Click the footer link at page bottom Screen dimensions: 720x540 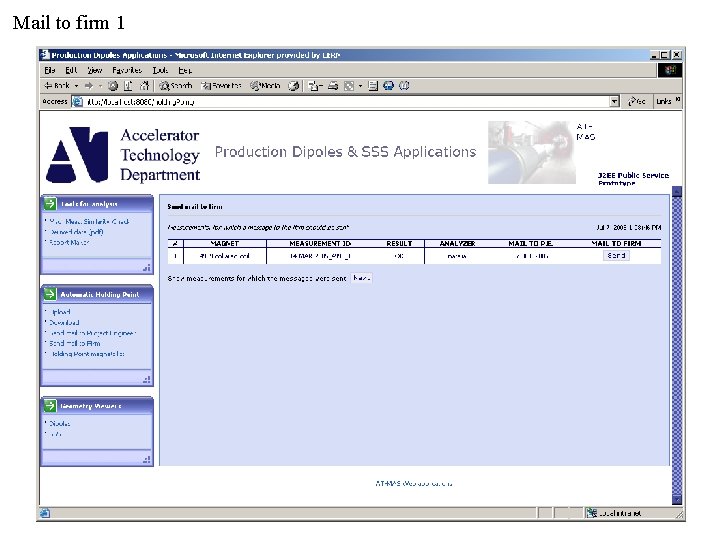pyautogui.click(x=414, y=484)
